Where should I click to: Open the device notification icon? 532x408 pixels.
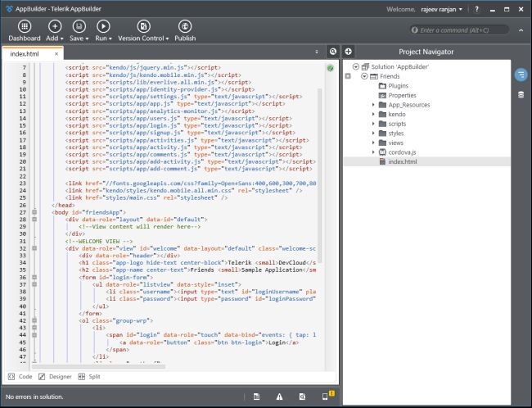327,396
